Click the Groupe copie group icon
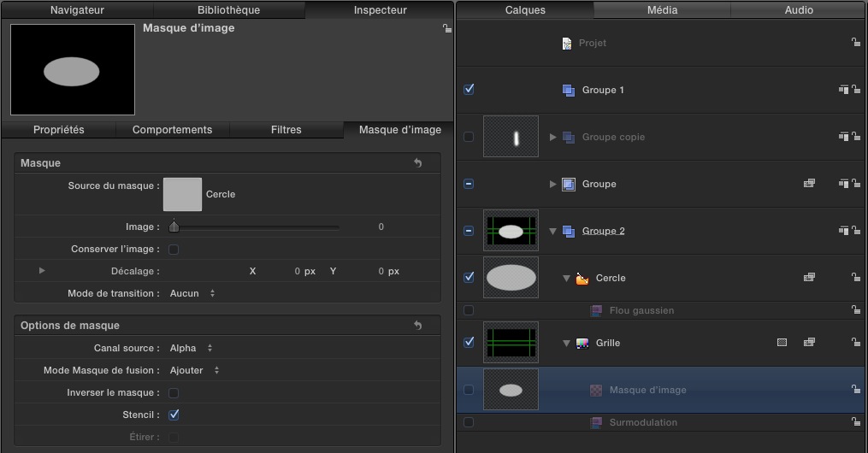This screenshot has height=453, width=868. pyautogui.click(x=569, y=137)
